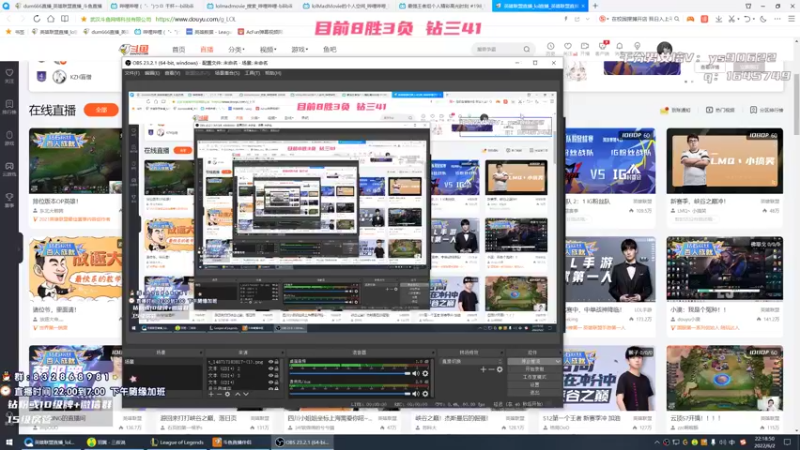Image resolution: width=800 pixels, height=450 pixels.
Task: Toggle visibility of 文本 (GDI+) 3 source
Action: tap(271, 375)
